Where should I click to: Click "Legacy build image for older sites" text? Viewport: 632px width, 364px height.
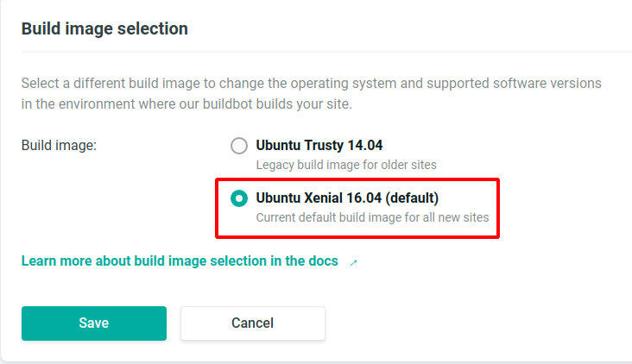pyautogui.click(x=346, y=165)
